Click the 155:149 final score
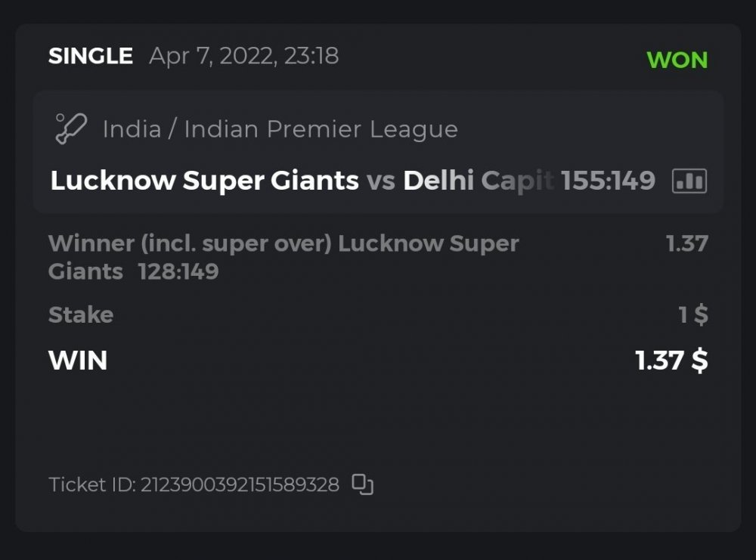Image resolution: width=756 pixels, height=560 pixels. pyautogui.click(x=608, y=181)
